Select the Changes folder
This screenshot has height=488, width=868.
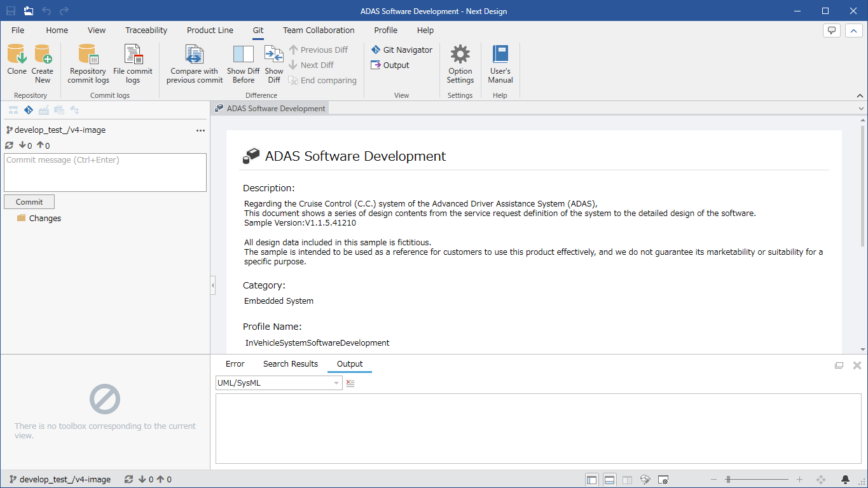pos(39,218)
